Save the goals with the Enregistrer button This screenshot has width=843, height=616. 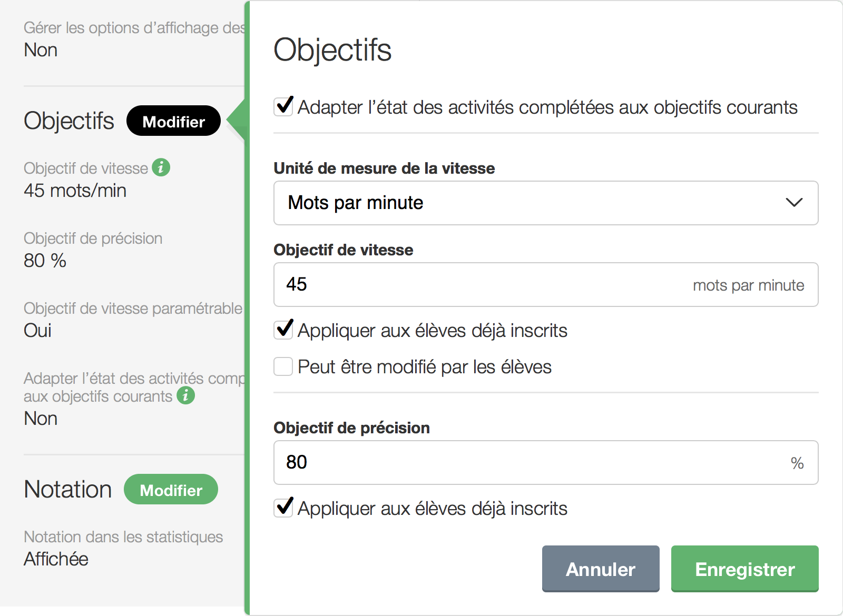coord(744,569)
